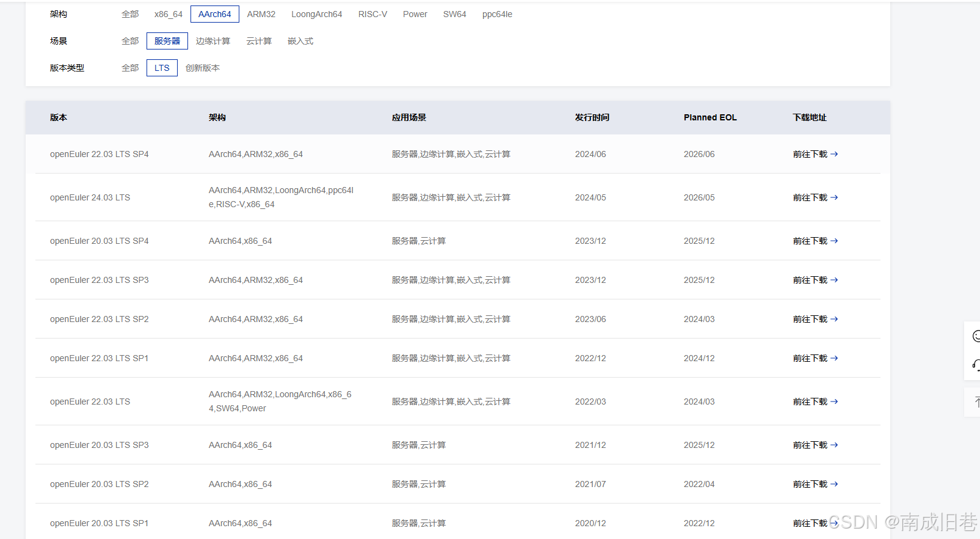The width and height of the screenshot is (980, 539).
Task: Click release date 2021/07
Action: coord(590,484)
